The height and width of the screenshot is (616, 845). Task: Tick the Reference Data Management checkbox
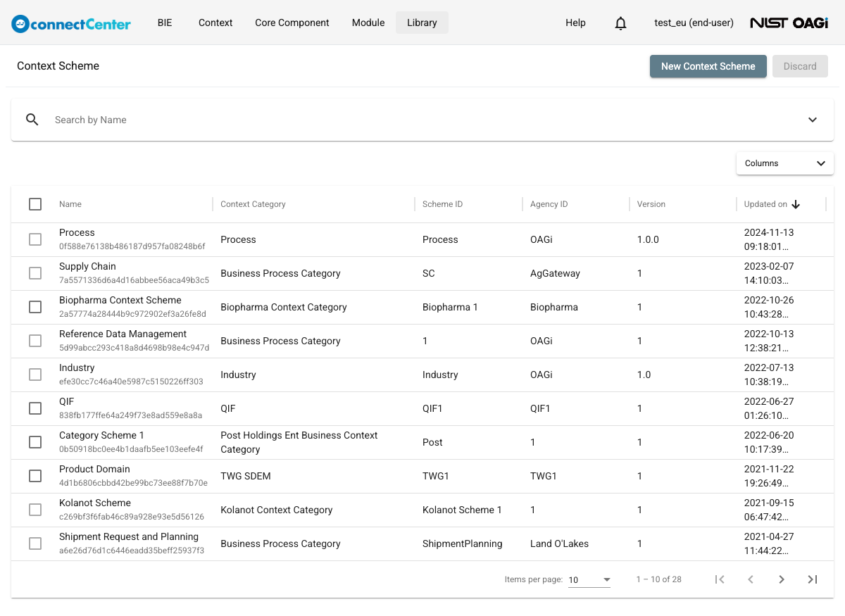[x=35, y=341]
